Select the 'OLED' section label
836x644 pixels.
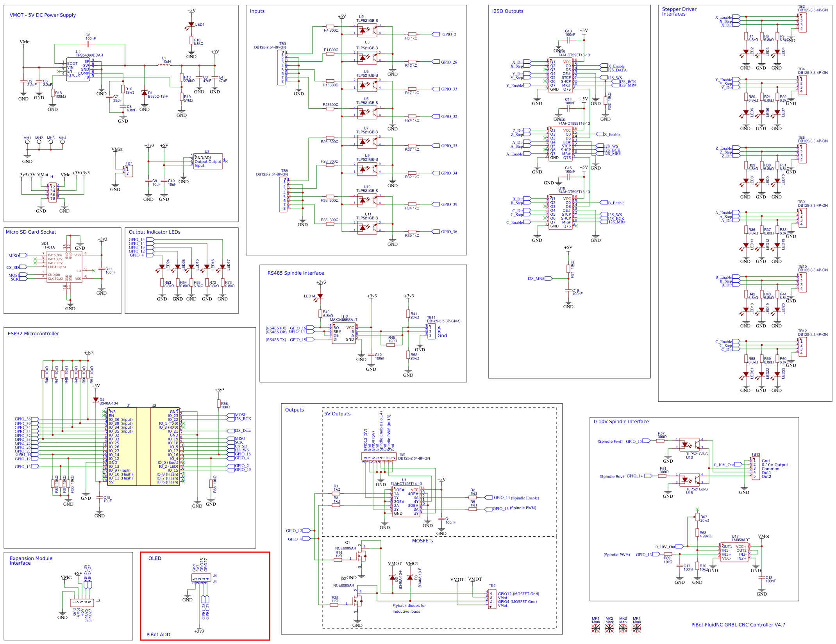[x=155, y=558]
